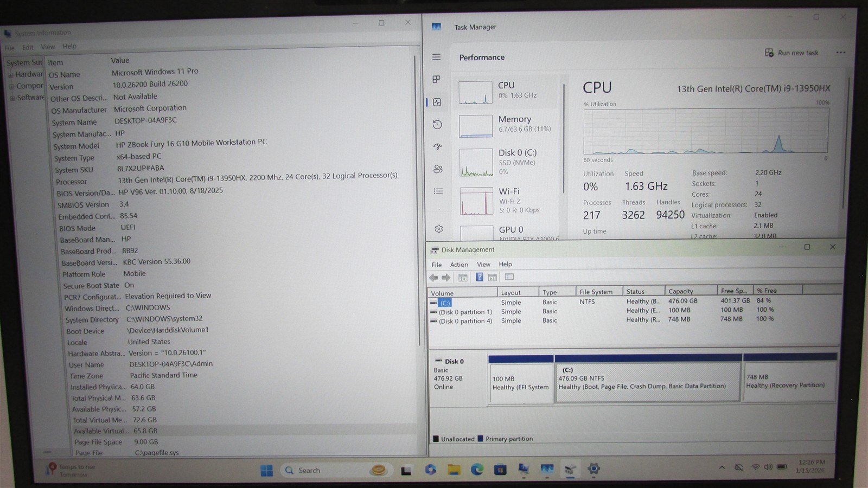868x488 pixels.
Task: Click the System Information vertical scrollbar
Action: coord(418,201)
